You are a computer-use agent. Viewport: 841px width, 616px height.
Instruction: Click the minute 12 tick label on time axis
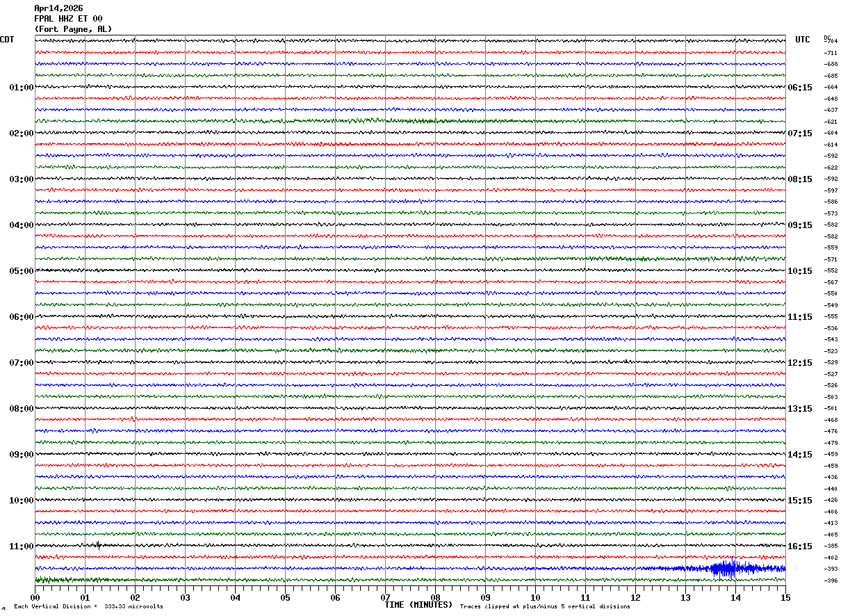pos(635,597)
